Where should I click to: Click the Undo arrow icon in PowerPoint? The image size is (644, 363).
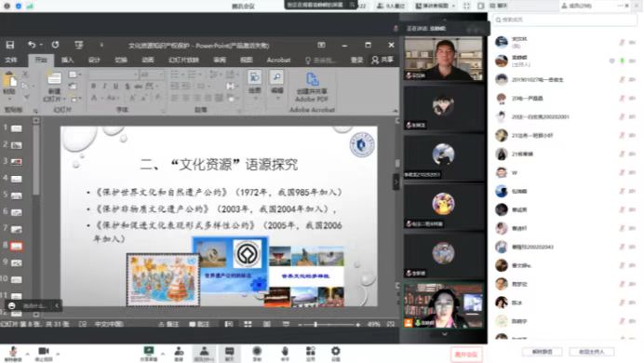(x=32, y=45)
